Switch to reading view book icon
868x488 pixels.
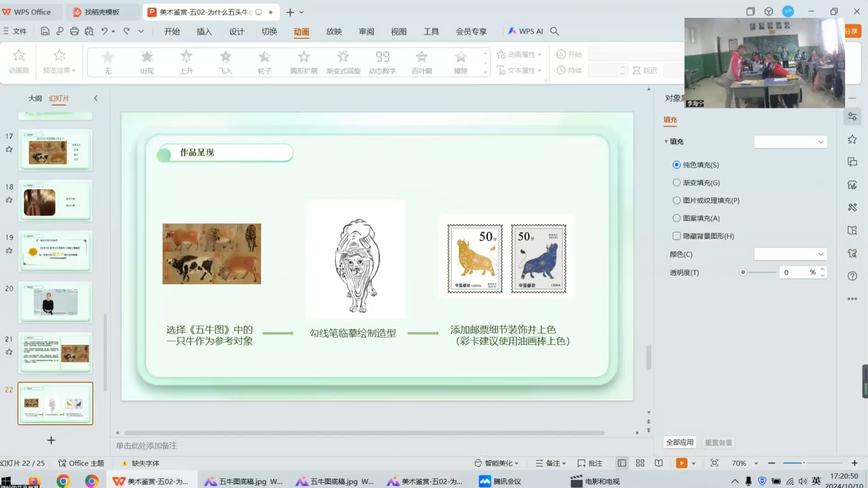click(x=658, y=463)
